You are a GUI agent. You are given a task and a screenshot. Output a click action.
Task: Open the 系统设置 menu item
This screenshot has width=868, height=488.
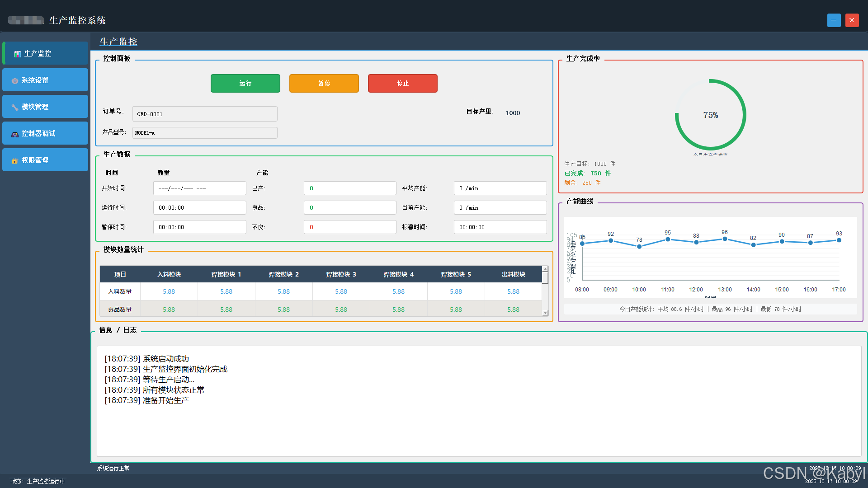coord(45,80)
